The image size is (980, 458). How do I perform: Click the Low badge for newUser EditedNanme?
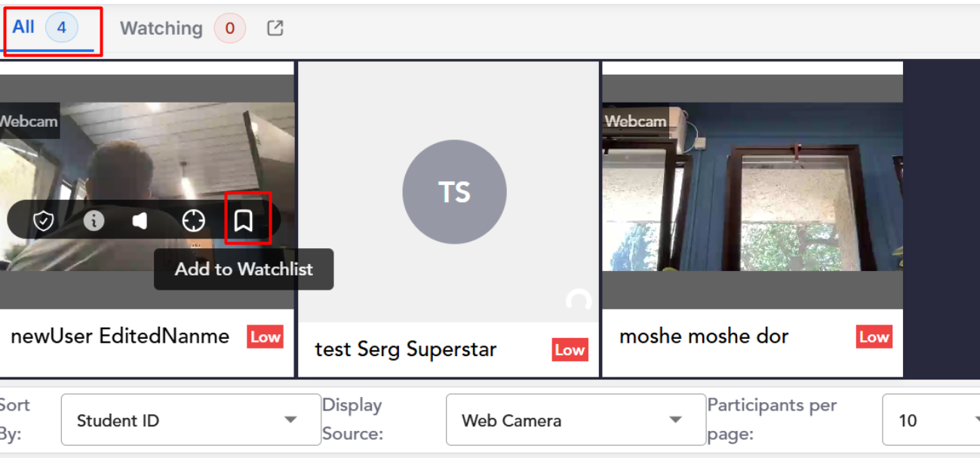pos(265,337)
